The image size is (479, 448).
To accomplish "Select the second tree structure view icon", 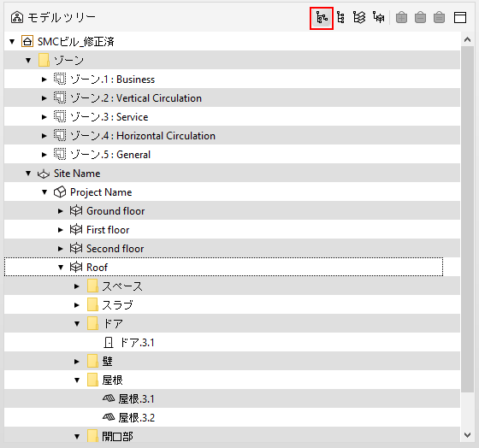I will tap(340, 18).
